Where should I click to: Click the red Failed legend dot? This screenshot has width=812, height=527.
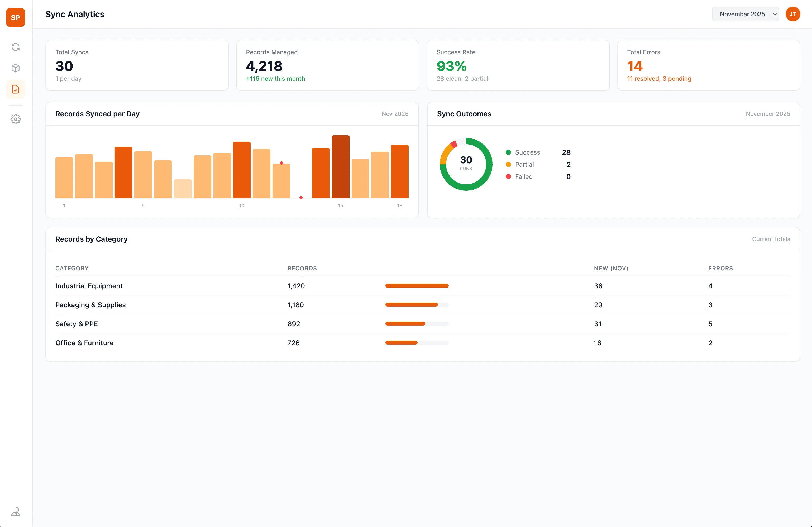(x=508, y=176)
